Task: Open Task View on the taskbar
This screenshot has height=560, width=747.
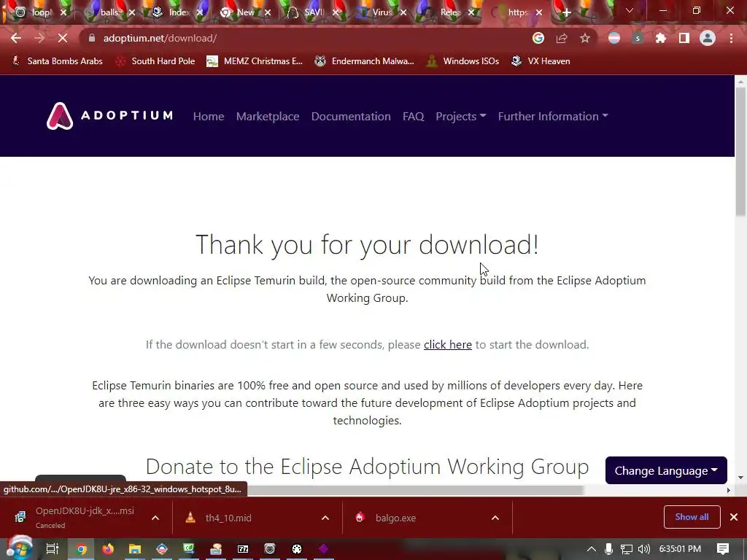Action: pyautogui.click(x=52, y=548)
